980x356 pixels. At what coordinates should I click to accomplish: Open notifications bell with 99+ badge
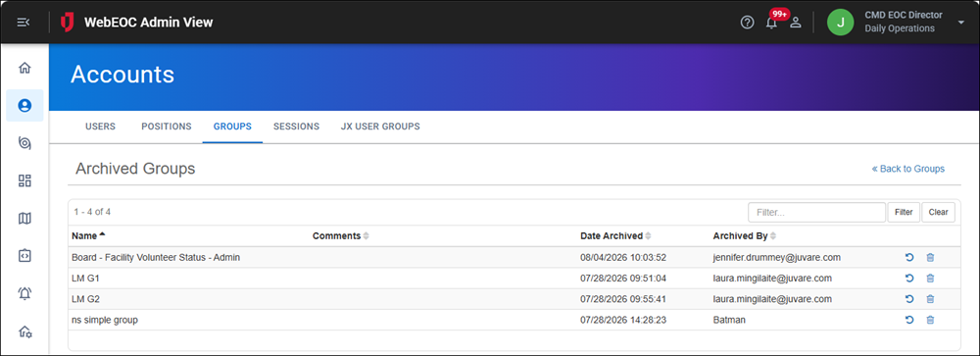pos(772,22)
